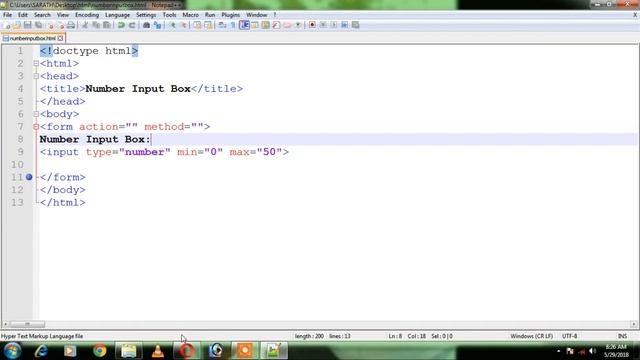Open VLC media player from taskbar
This screenshot has width=640, height=360.
(158, 351)
